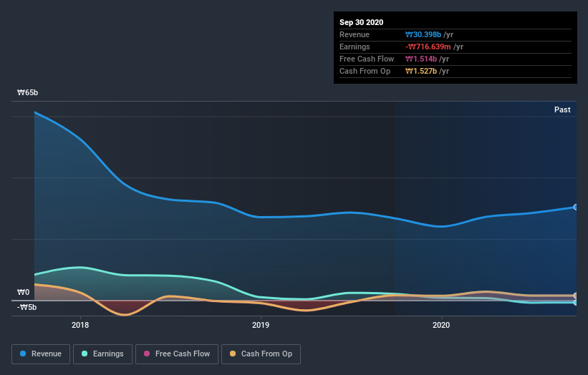Click the Earnings end-point marker on the chart
Viewport: 588px width, 375px height.
576,302
